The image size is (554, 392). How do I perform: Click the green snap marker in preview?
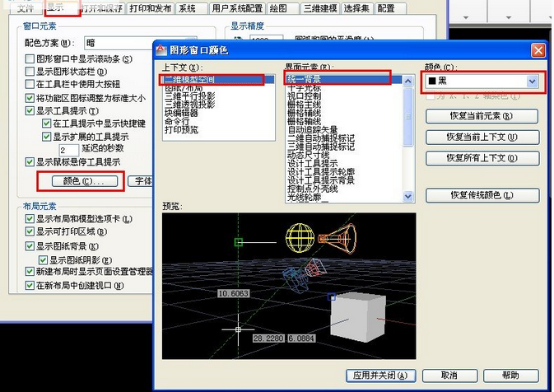(239, 242)
